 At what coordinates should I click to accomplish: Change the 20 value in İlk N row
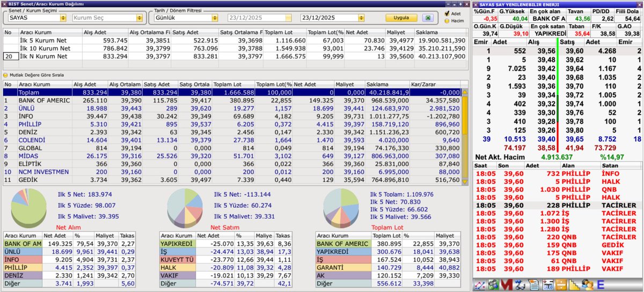click(x=10, y=56)
